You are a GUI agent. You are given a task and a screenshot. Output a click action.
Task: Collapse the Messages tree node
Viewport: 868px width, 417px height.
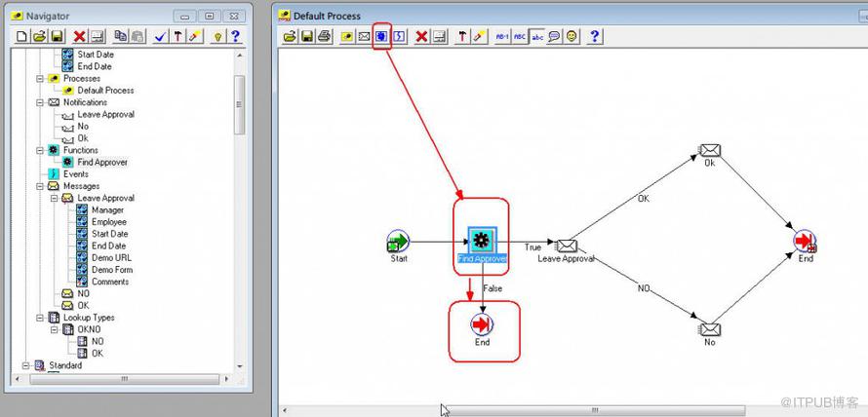[40, 186]
